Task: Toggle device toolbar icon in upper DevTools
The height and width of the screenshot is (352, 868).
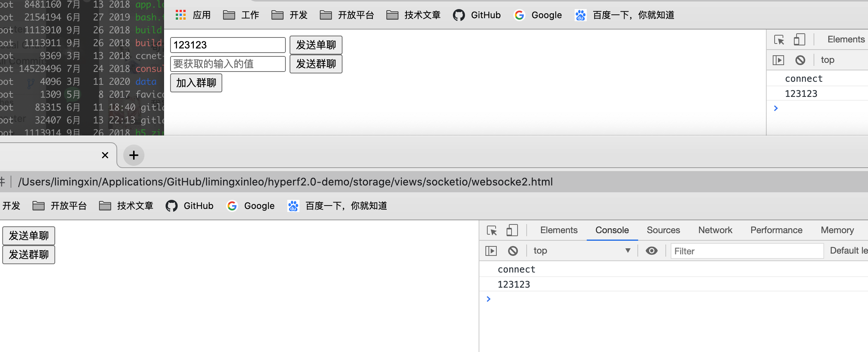Action: [x=799, y=39]
